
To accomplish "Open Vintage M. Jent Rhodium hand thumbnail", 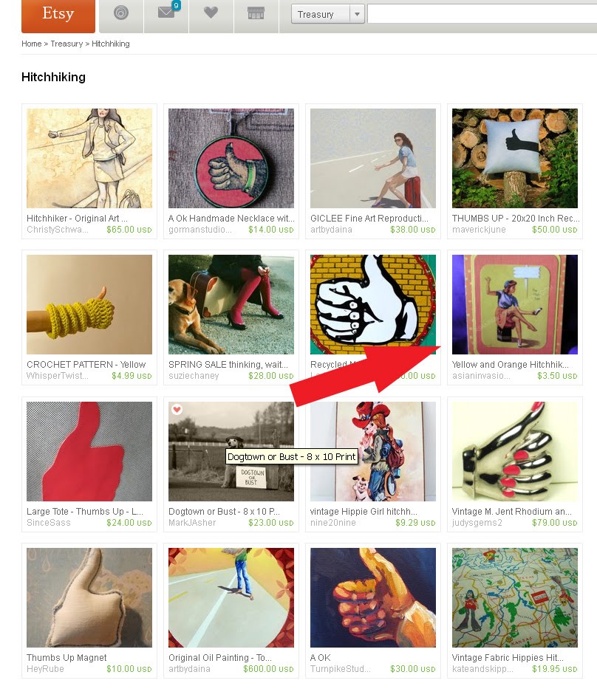I will (x=515, y=451).
